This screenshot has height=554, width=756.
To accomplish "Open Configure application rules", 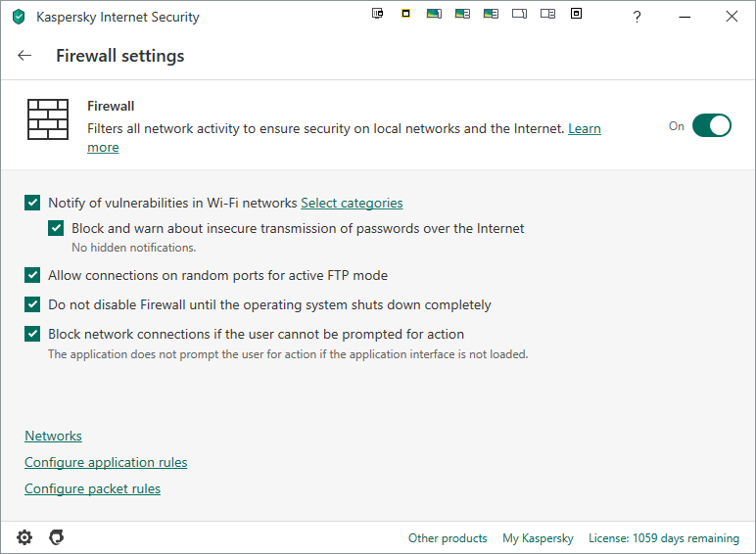I will click(x=106, y=463).
